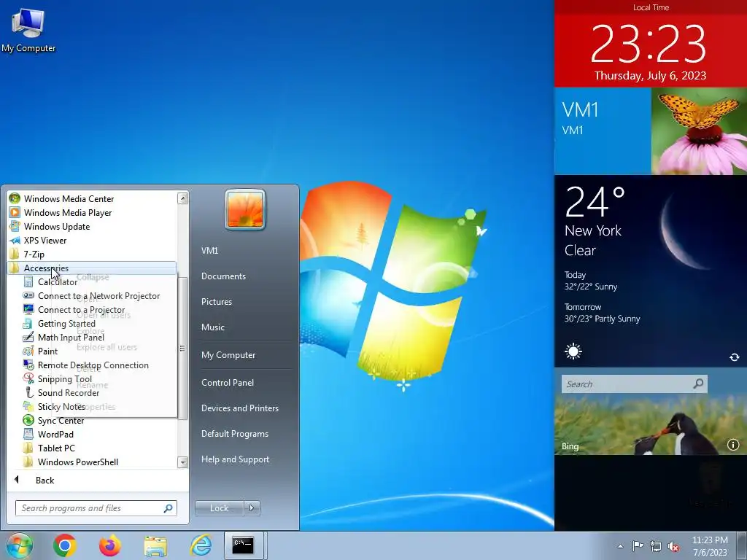Expand the Tablet PC folder
This screenshot has width=747, height=560.
[x=55, y=448]
